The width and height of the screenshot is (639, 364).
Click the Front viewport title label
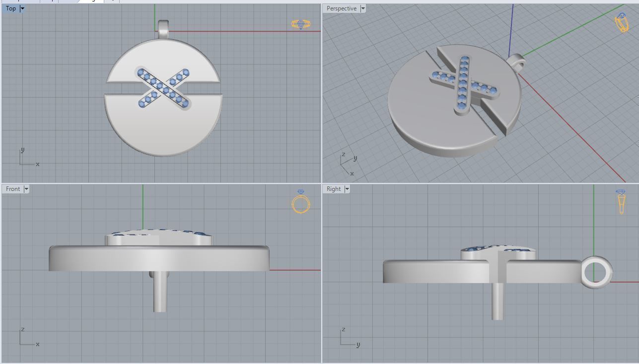(x=13, y=189)
